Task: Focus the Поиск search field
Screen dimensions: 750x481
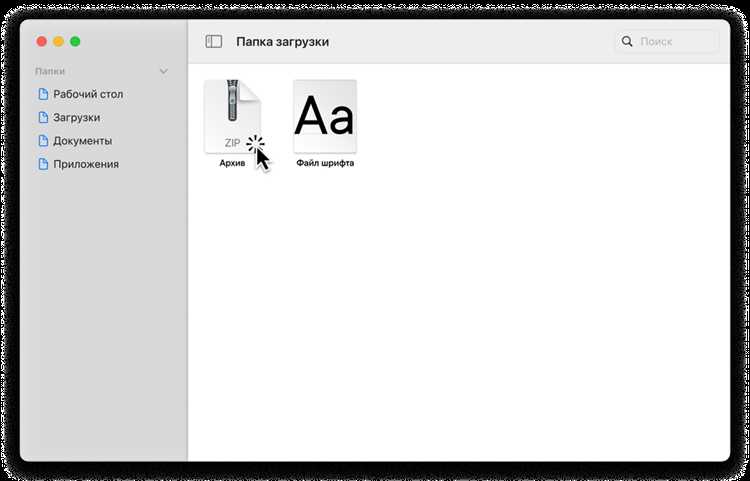Action: coord(667,42)
